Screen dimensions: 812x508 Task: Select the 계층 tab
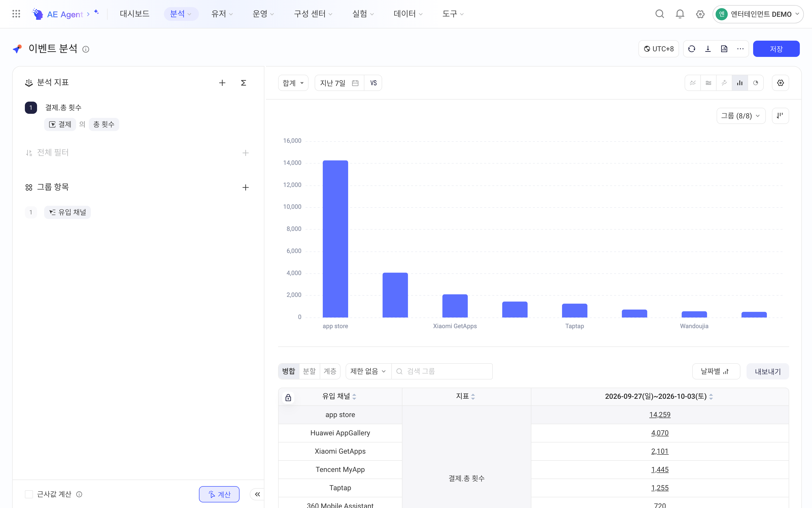point(330,371)
